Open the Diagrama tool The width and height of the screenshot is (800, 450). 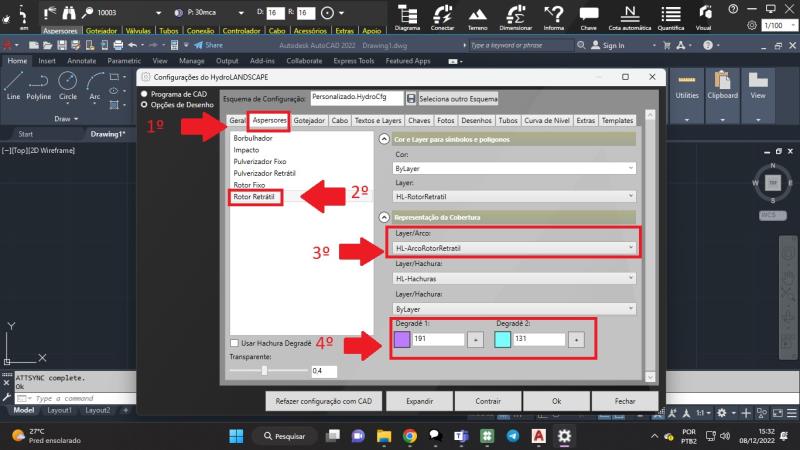click(x=407, y=17)
